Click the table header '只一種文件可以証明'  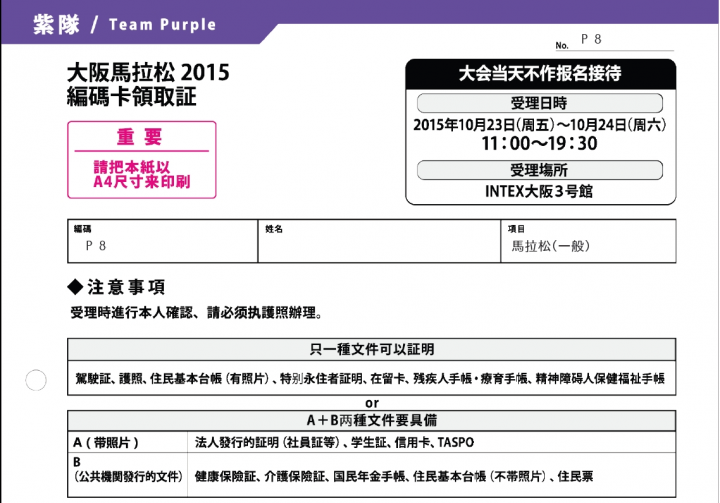point(371,350)
